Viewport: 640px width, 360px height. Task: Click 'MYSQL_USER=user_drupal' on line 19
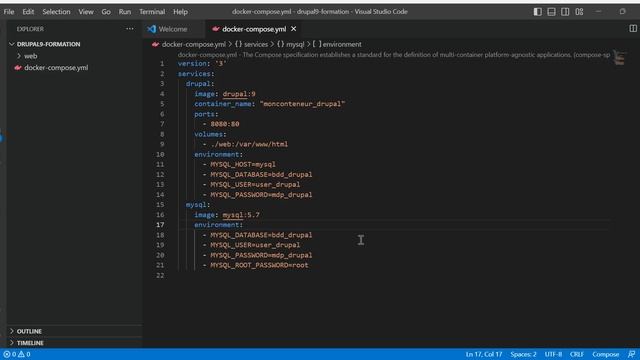(255, 245)
